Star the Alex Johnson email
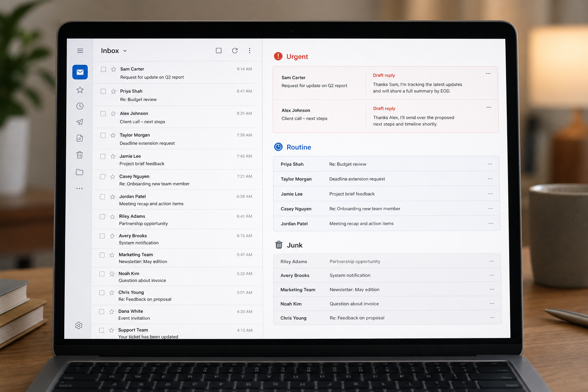Image resolution: width=588 pixels, height=392 pixels. [113, 114]
